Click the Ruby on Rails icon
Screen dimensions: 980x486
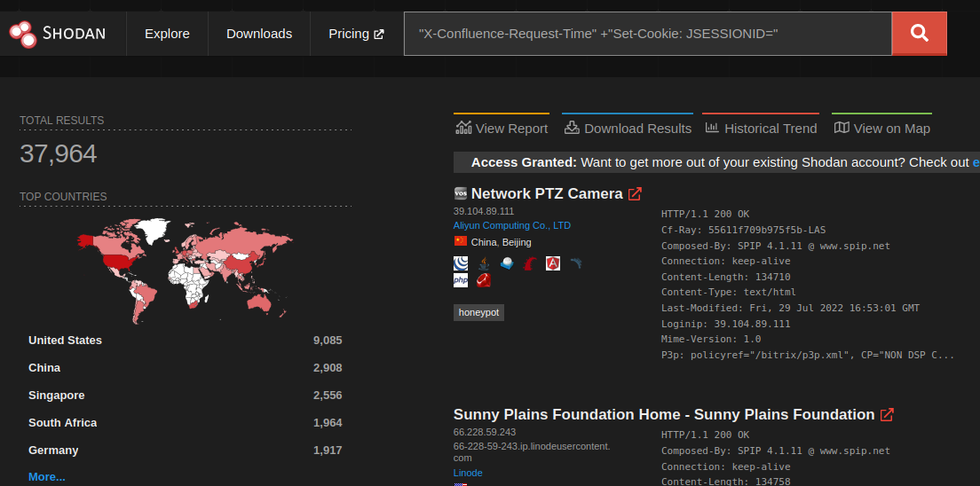(x=530, y=263)
